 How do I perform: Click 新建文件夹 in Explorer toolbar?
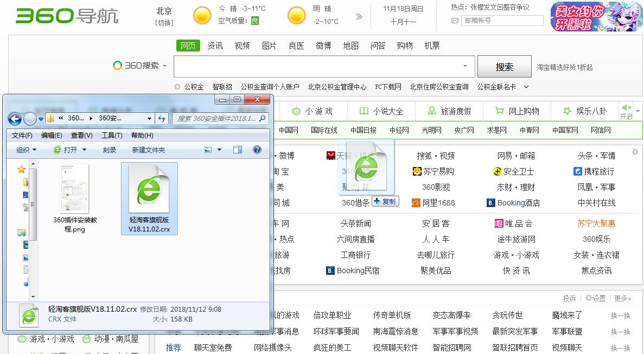pos(148,150)
